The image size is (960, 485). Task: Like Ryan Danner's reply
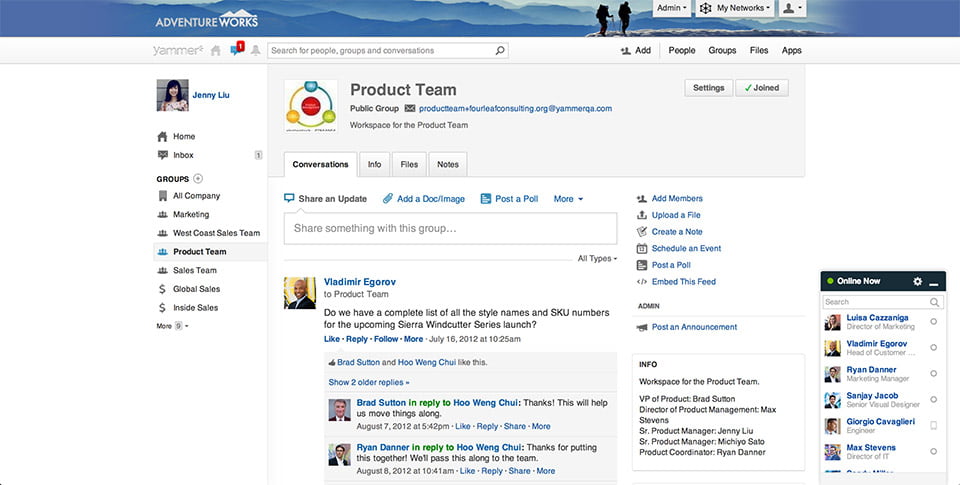467,471
